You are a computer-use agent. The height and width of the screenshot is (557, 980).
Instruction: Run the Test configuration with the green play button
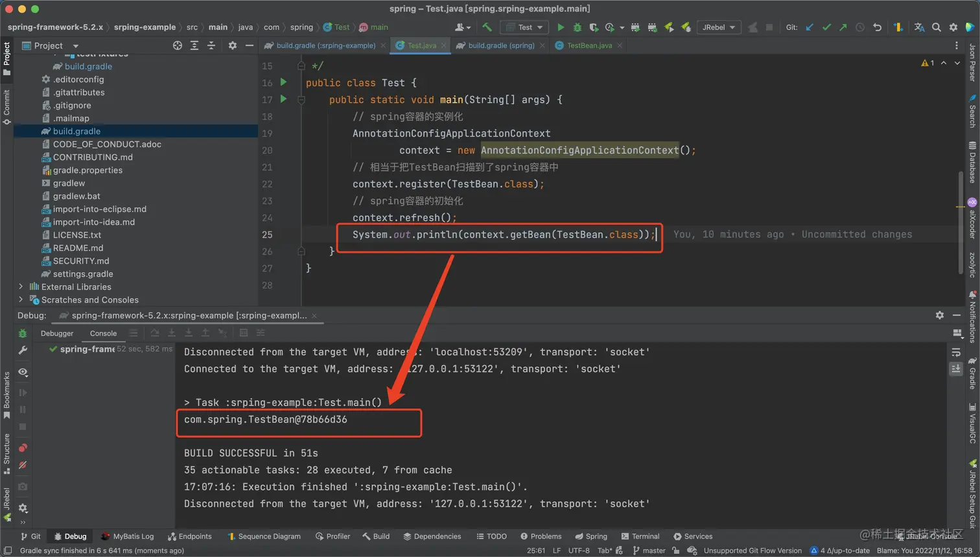pos(561,27)
